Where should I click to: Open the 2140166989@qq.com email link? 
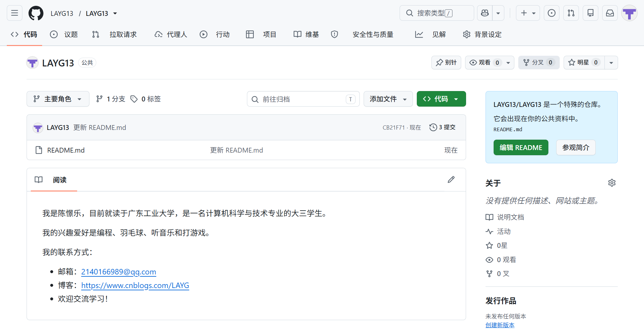click(x=119, y=272)
